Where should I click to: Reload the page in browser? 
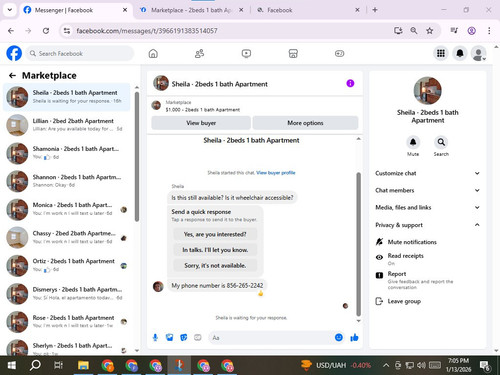coord(46,31)
